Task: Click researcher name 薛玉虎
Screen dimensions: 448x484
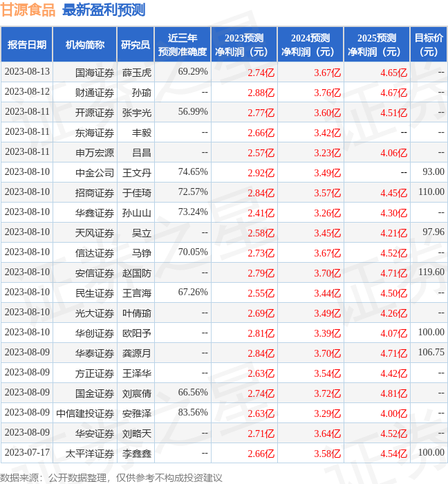Action: [x=137, y=73]
